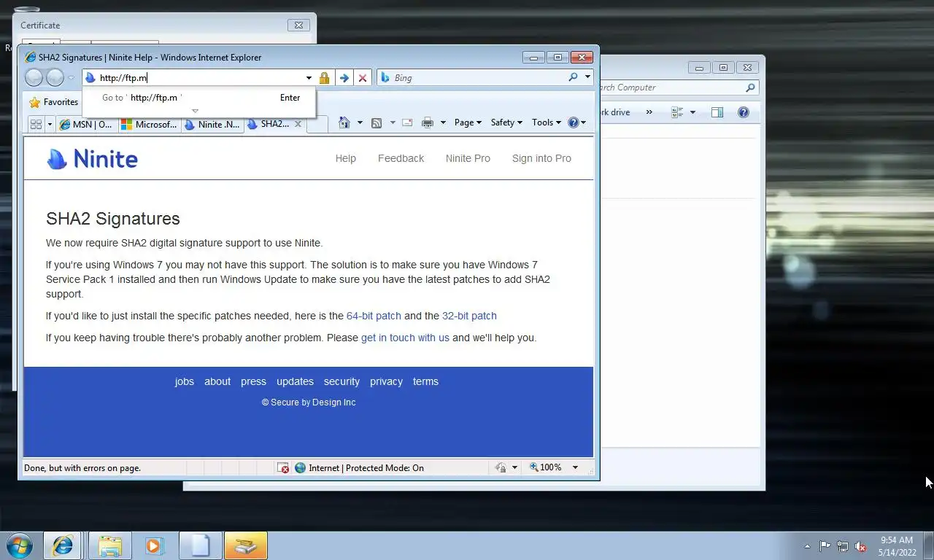
Task: Click the RSS Feeds icon
Action: (377, 122)
